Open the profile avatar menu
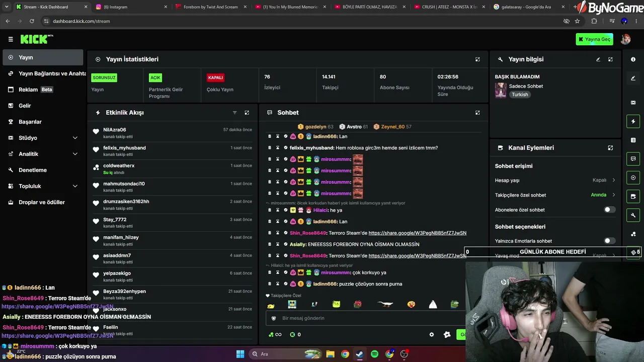 (625, 39)
